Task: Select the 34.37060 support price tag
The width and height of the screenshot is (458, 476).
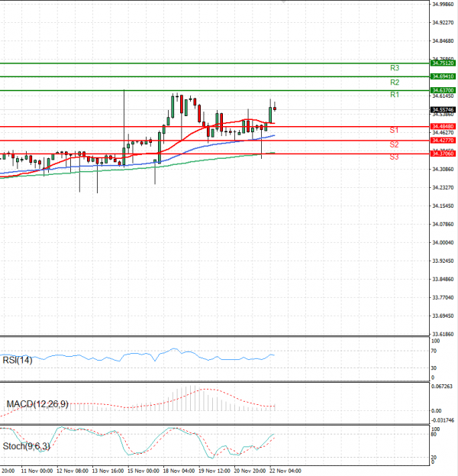Action: (x=443, y=154)
